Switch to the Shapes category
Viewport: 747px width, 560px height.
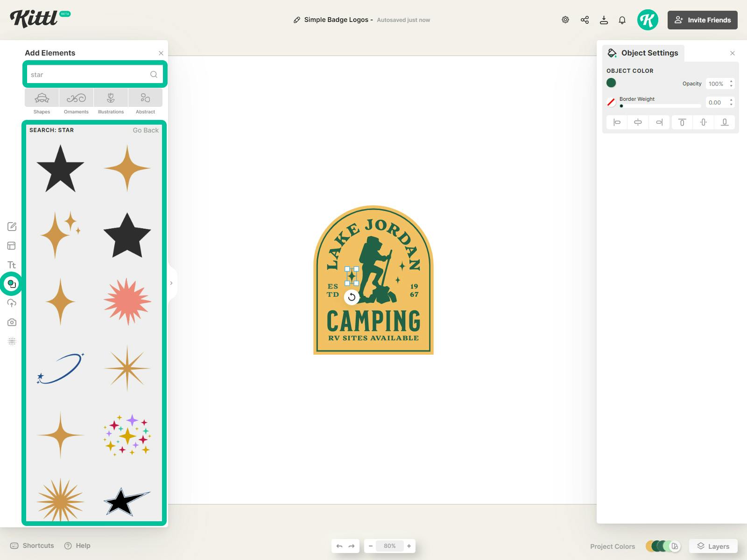(41, 101)
